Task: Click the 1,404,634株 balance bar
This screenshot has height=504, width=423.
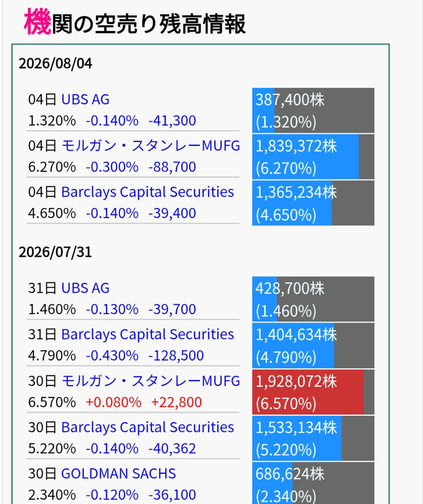Action: (313, 346)
